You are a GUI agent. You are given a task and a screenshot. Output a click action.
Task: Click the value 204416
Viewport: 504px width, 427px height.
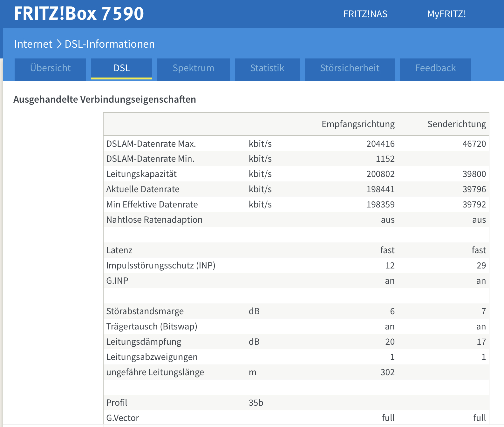[x=380, y=144]
